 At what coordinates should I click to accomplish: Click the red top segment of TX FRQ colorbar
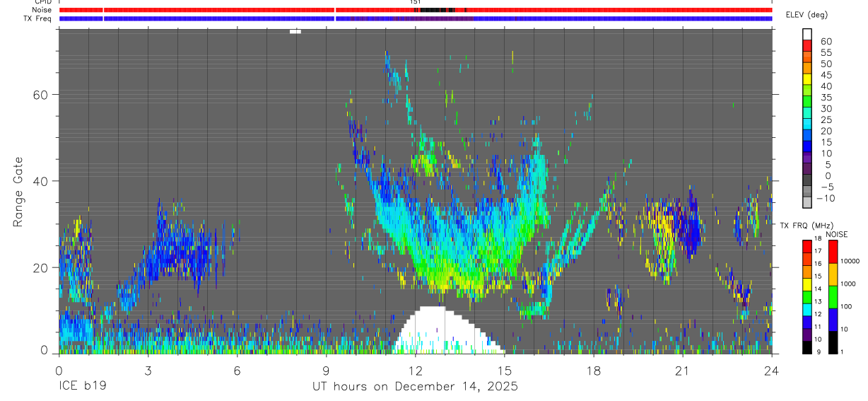pyautogui.click(x=808, y=246)
